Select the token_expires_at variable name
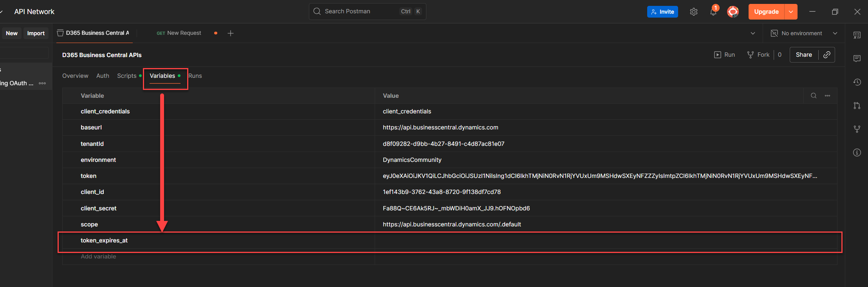868x287 pixels. [104, 240]
